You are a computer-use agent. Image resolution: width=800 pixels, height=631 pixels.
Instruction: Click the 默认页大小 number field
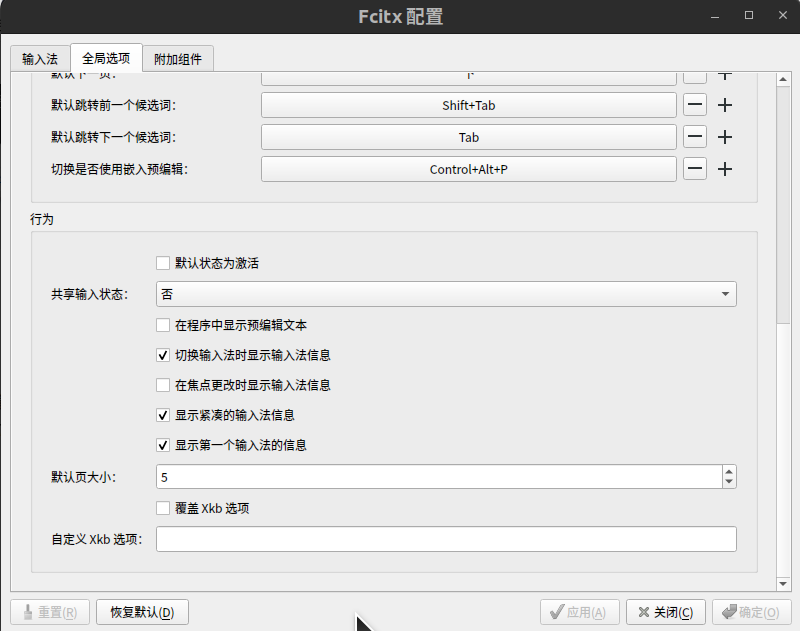coord(439,477)
